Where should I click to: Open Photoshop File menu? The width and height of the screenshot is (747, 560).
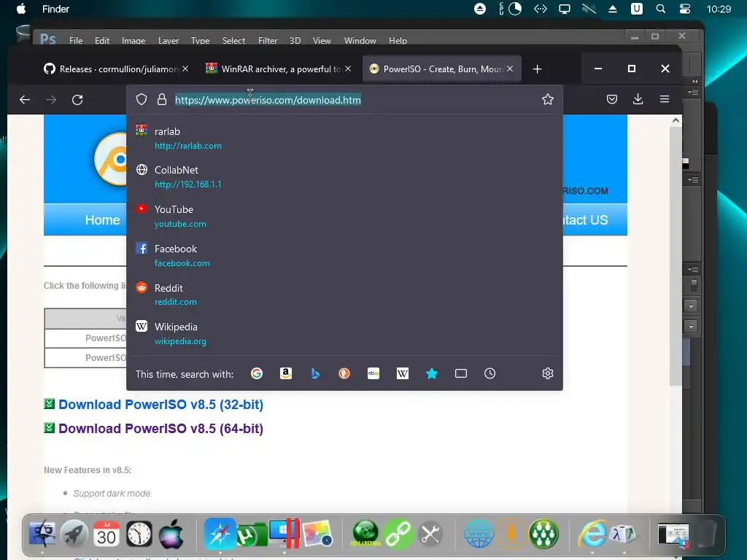click(x=76, y=41)
